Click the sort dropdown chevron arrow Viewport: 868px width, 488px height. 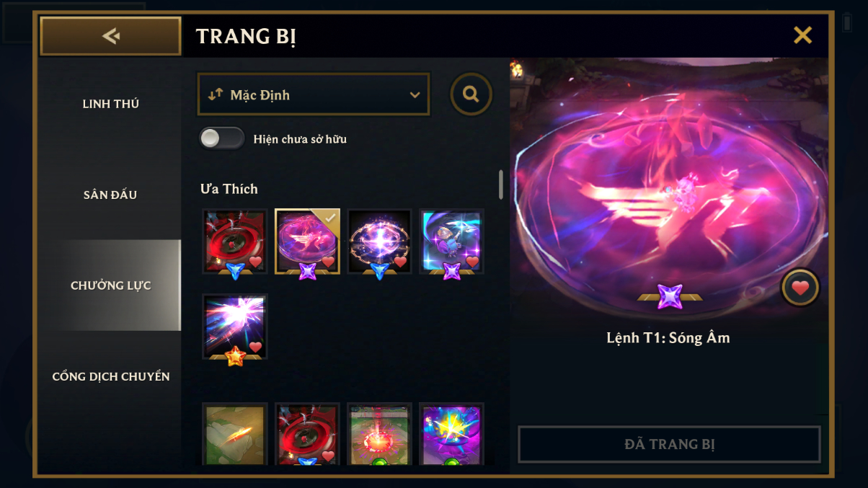(415, 94)
